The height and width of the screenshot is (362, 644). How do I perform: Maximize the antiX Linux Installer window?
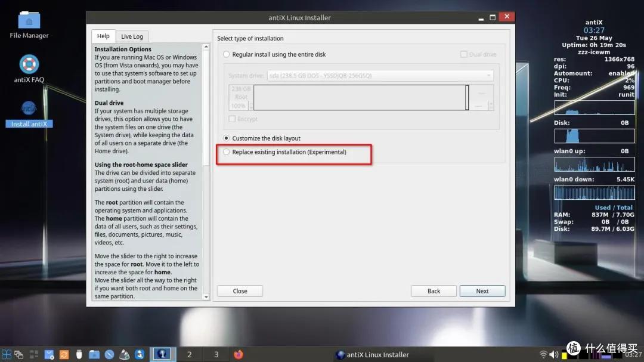click(x=493, y=18)
